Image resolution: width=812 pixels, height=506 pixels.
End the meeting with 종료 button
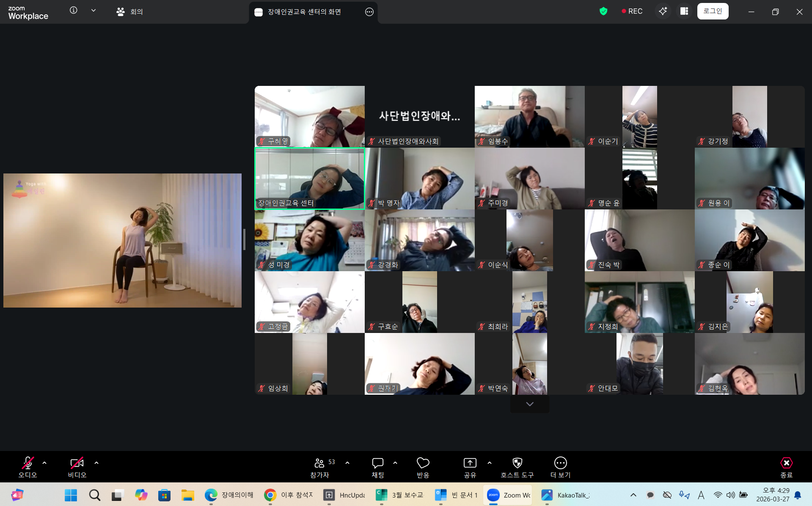point(786,467)
